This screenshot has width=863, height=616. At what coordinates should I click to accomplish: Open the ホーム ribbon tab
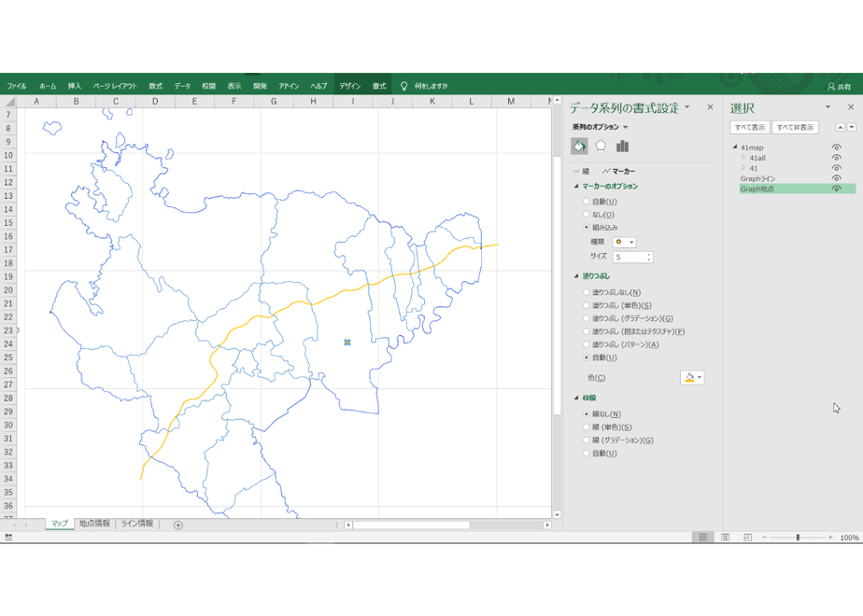[x=48, y=86]
